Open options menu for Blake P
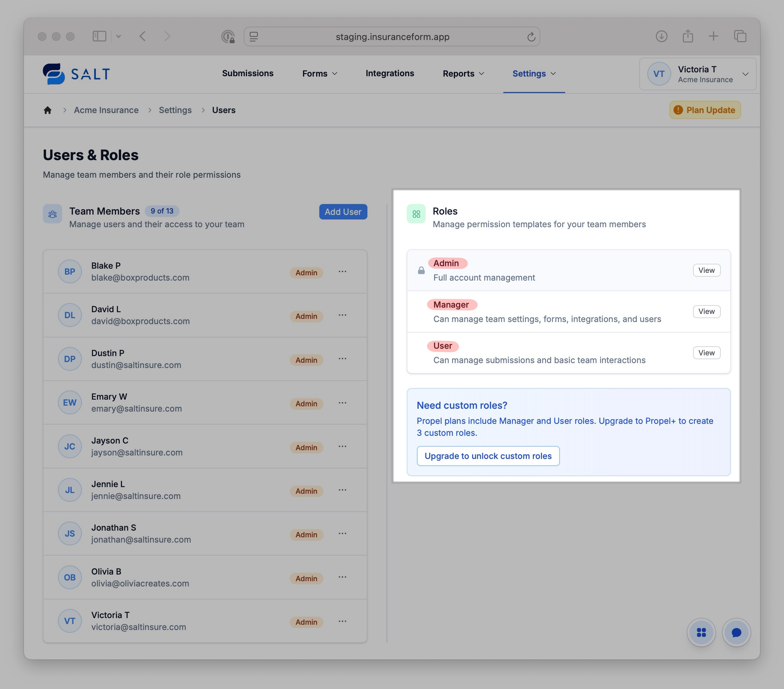This screenshot has width=784, height=689. tap(342, 272)
